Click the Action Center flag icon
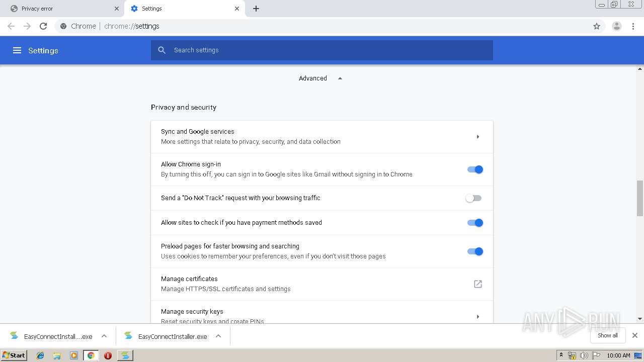644x362 pixels. tap(596, 355)
